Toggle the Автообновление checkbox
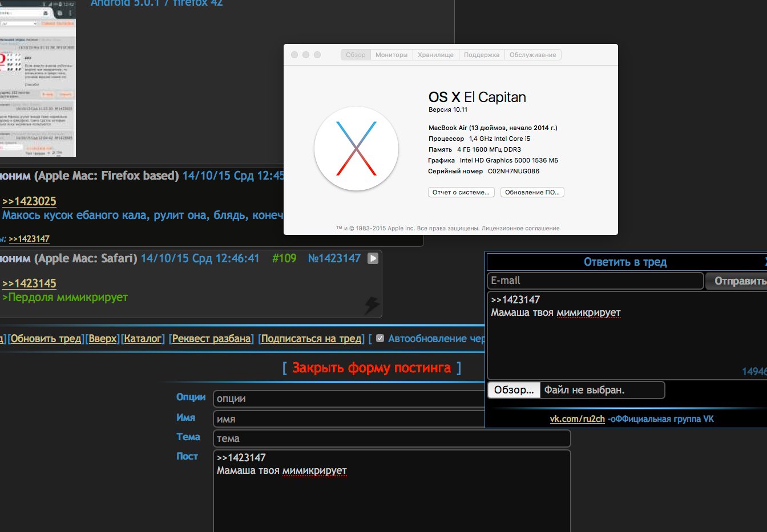 (x=380, y=338)
